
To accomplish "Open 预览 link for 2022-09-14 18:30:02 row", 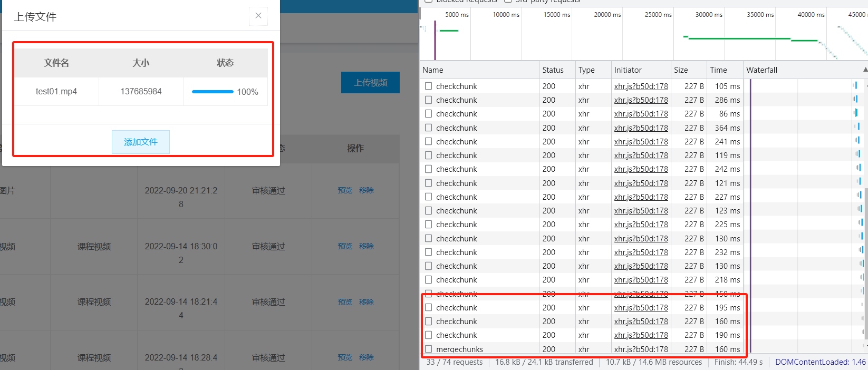I will (x=345, y=246).
